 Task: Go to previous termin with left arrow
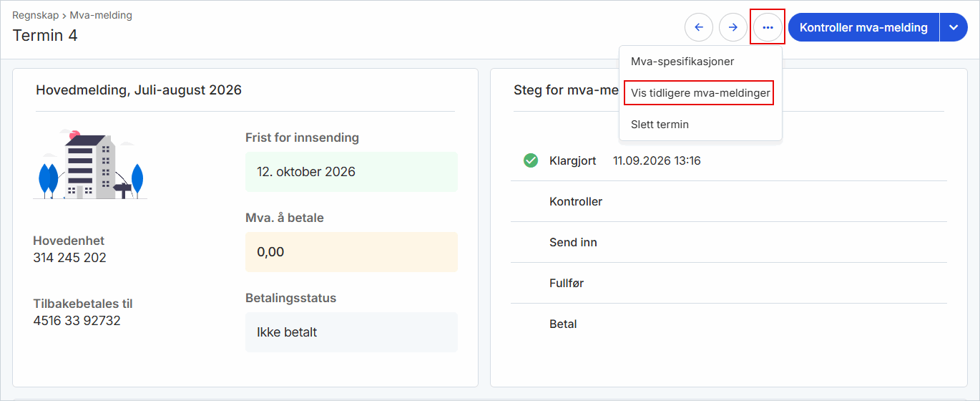point(699,27)
